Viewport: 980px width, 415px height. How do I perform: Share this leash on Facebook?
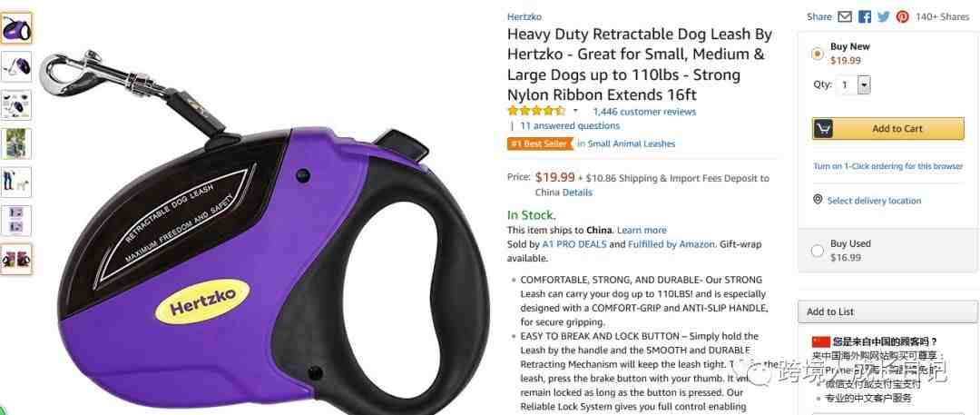865,17
